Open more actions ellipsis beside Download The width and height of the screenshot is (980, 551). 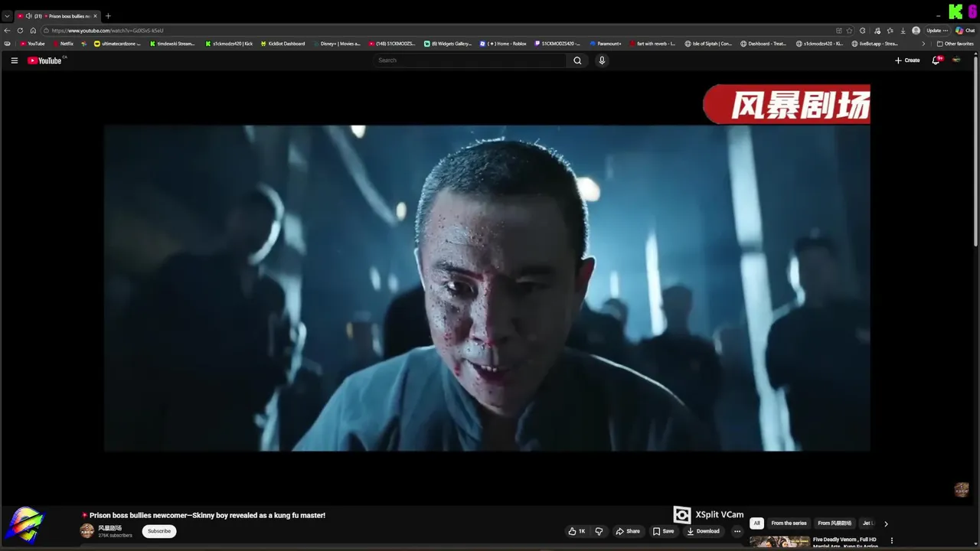click(x=737, y=531)
